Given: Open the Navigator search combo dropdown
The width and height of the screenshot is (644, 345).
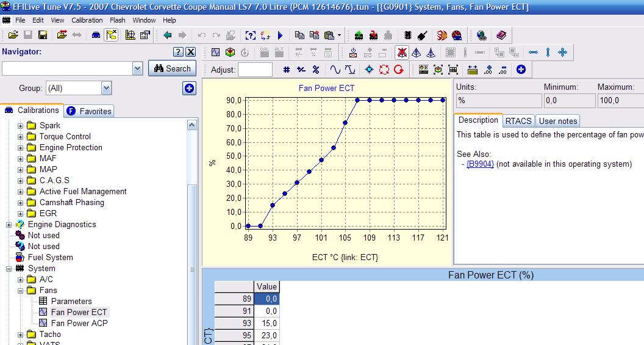Looking at the screenshot, I should pos(138,68).
